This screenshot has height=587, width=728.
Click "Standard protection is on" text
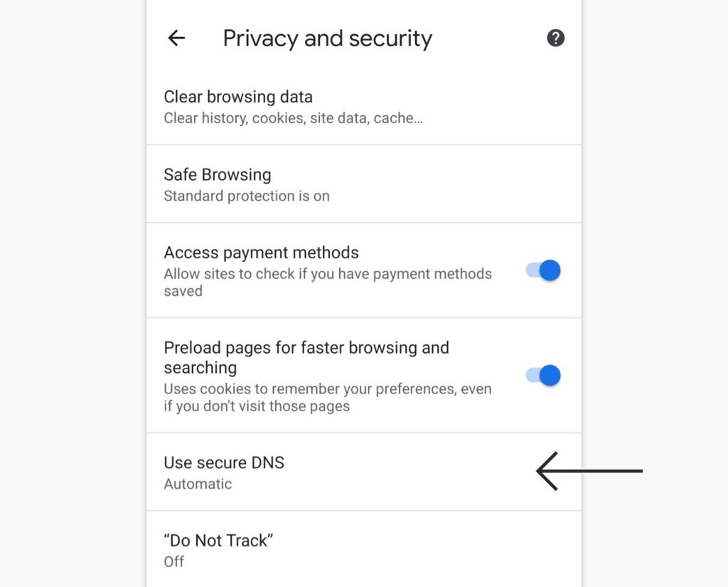click(x=247, y=196)
